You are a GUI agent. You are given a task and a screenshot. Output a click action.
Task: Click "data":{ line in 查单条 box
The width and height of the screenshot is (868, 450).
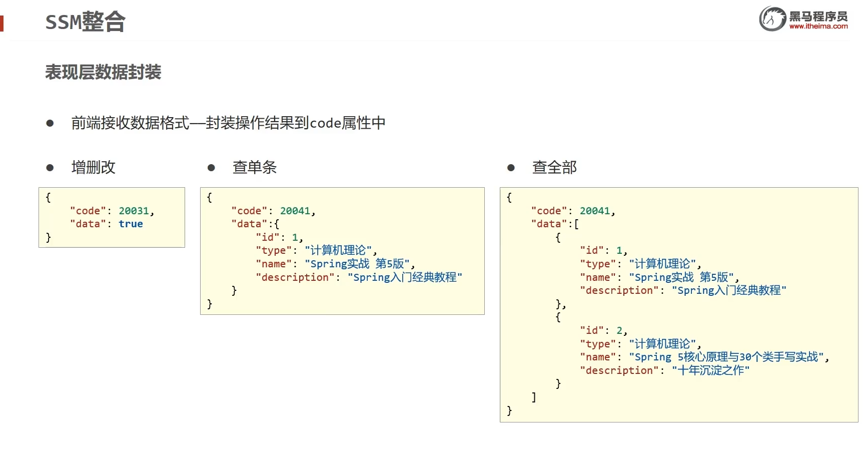click(255, 224)
